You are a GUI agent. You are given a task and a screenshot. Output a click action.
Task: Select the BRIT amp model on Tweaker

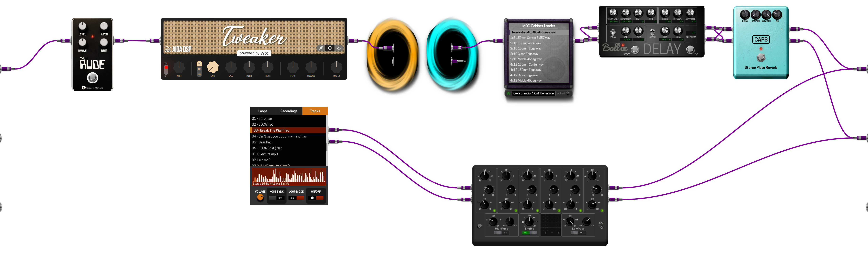pyautogui.click(x=199, y=69)
